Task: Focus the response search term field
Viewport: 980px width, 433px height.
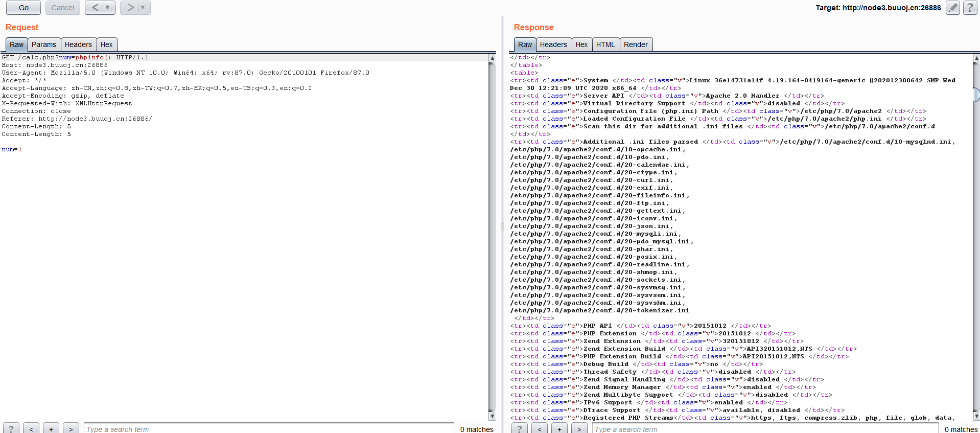Action: coord(765,428)
